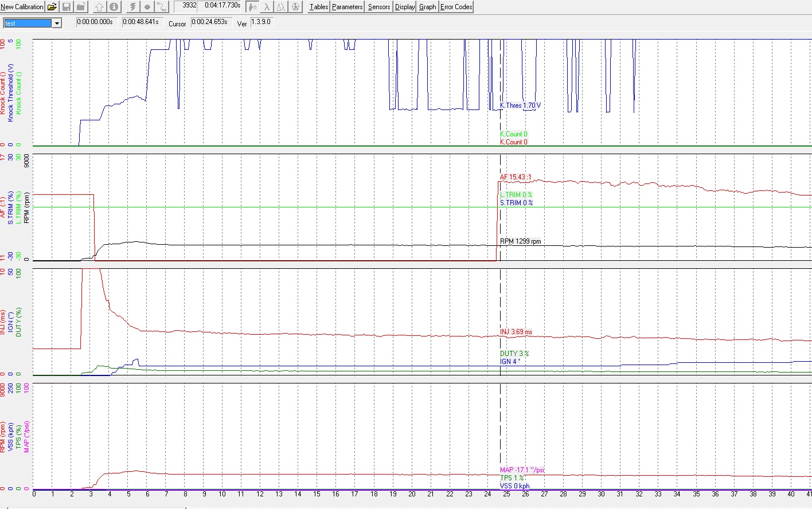Click the New Calibration button

pyautogui.click(x=22, y=7)
